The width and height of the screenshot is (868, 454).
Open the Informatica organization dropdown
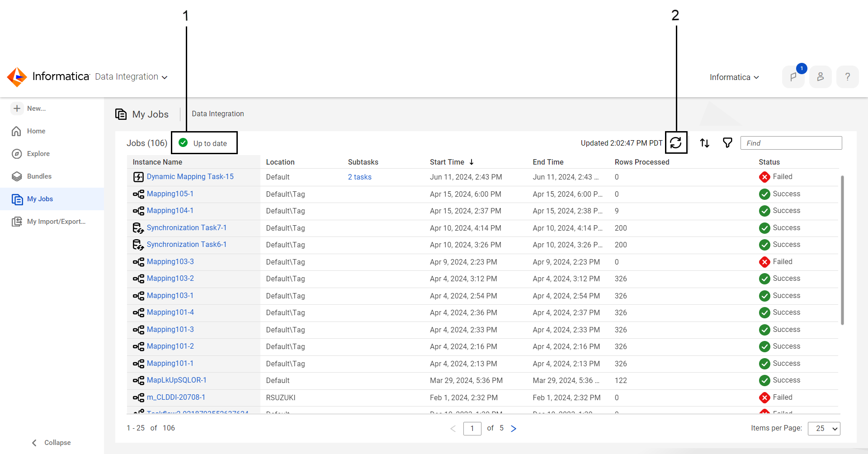point(734,77)
